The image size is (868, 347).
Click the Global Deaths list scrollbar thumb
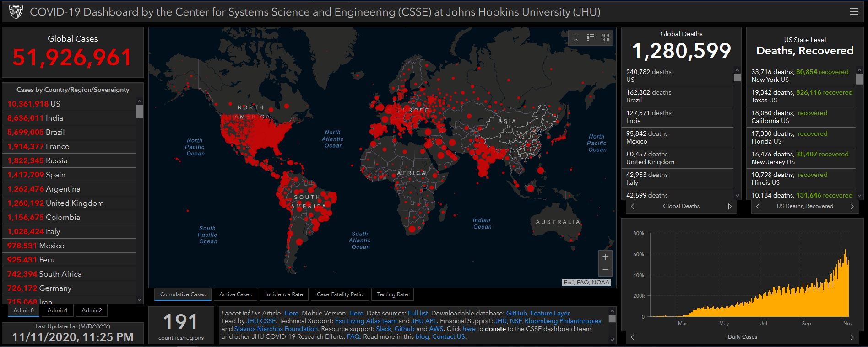pos(737,77)
